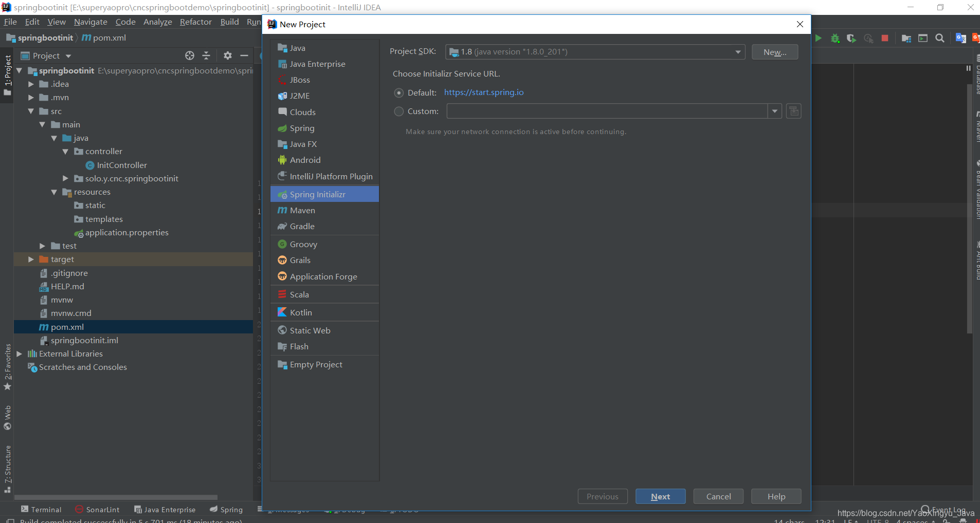Choose Groovy project type

324,244
